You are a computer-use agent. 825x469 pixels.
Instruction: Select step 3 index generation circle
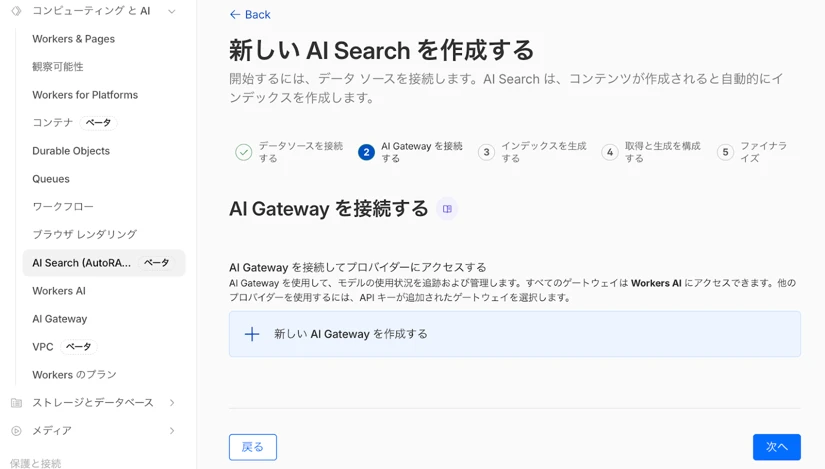[486, 152]
